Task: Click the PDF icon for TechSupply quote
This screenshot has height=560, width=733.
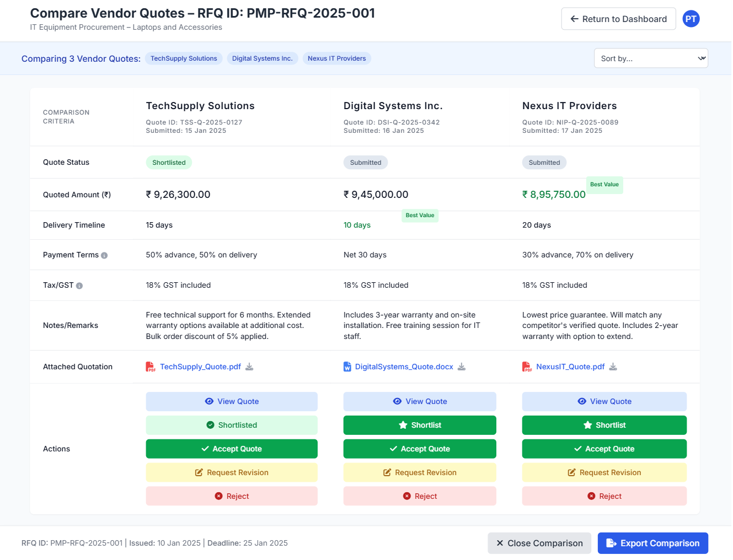Action: pos(151,367)
